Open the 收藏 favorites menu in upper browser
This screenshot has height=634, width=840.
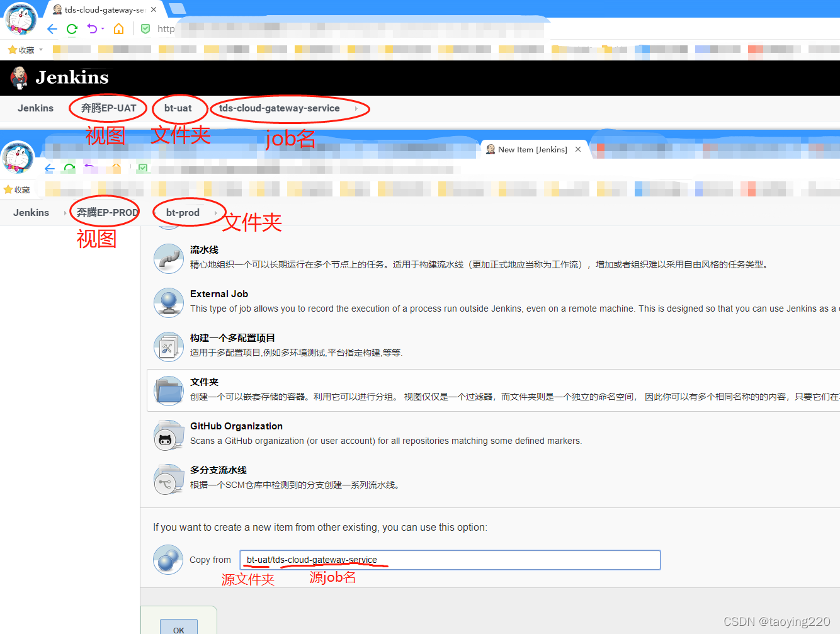pos(25,50)
